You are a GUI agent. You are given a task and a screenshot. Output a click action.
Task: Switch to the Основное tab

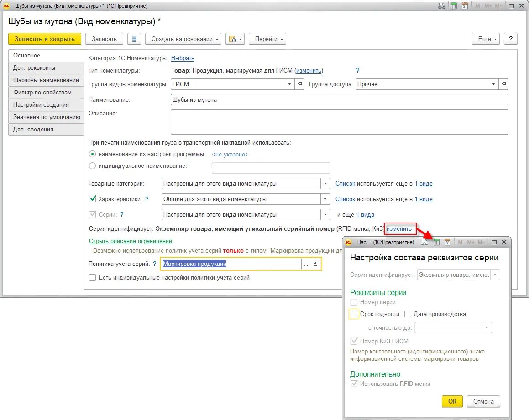(46, 56)
